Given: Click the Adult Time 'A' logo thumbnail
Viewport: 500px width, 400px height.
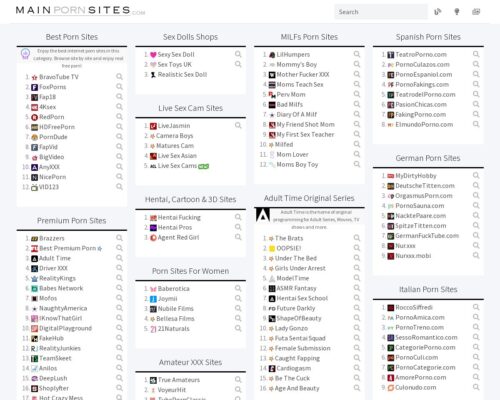Looking at the screenshot, I should [x=263, y=215].
